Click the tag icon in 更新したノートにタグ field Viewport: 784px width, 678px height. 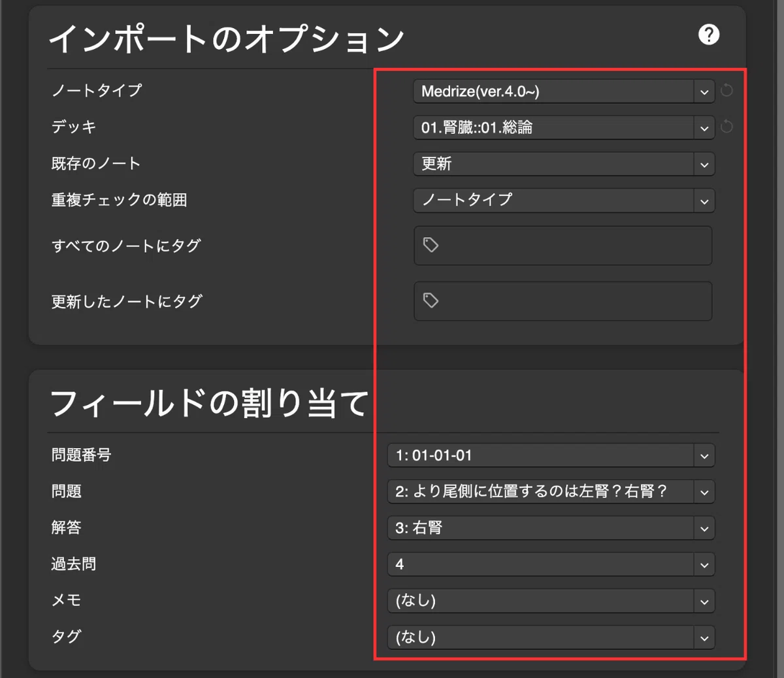(431, 300)
